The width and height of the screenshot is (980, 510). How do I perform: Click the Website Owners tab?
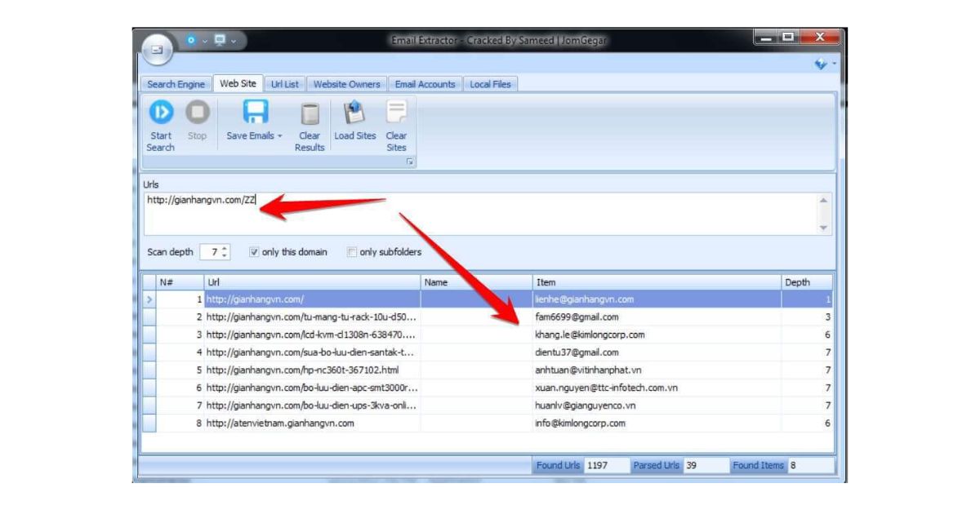pos(347,83)
